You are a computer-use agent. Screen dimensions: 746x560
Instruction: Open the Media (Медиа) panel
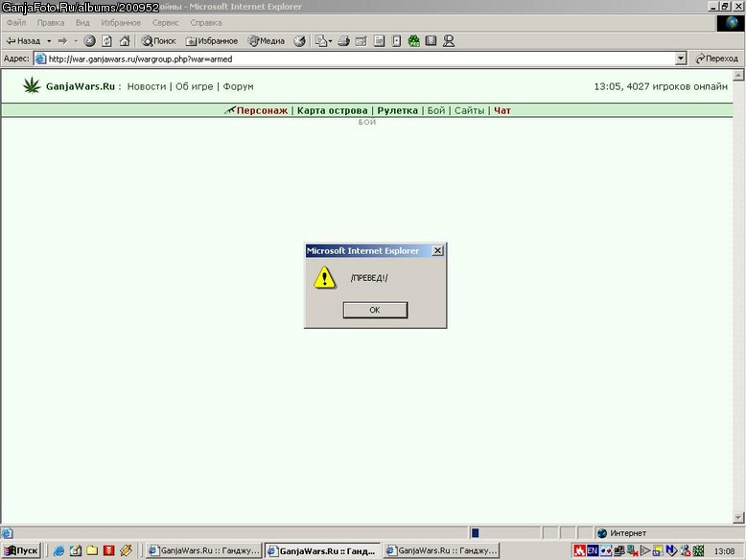267,41
